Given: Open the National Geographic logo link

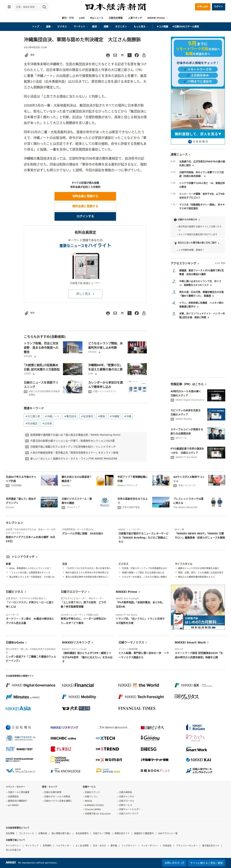Looking at the screenshot, I should pyautogui.click(x=60, y=759).
